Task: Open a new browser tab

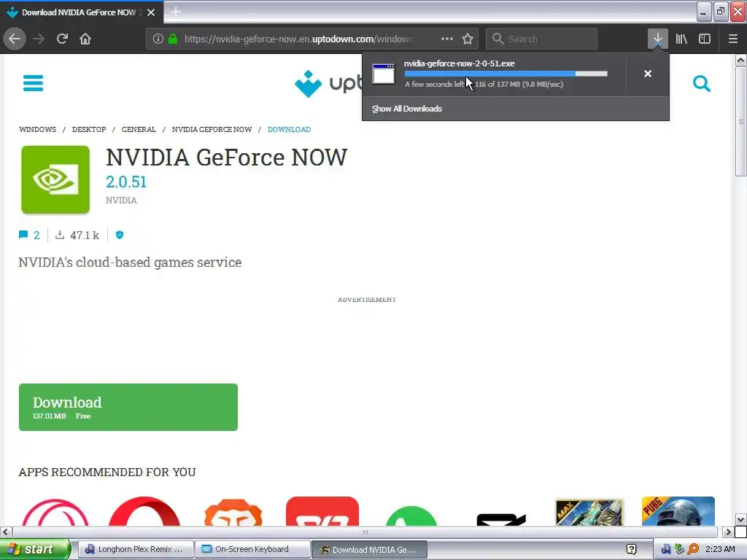Action: [x=176, y=12]
